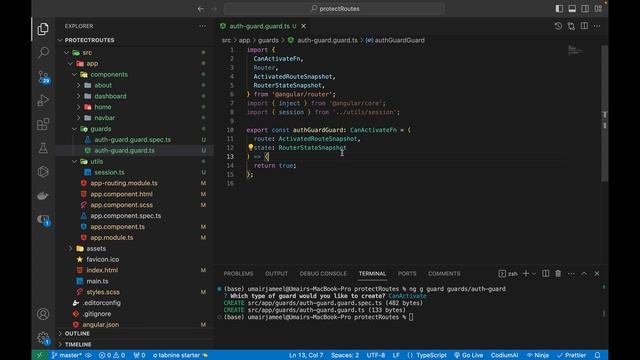Switch to the PROBLEMS panel tab
The image size is (640, 360).
click(238, 273)
